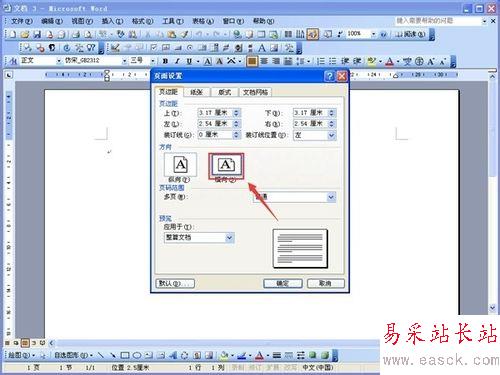
Task: Click the Paste clipboard icon
Action: tap(172, 34)
